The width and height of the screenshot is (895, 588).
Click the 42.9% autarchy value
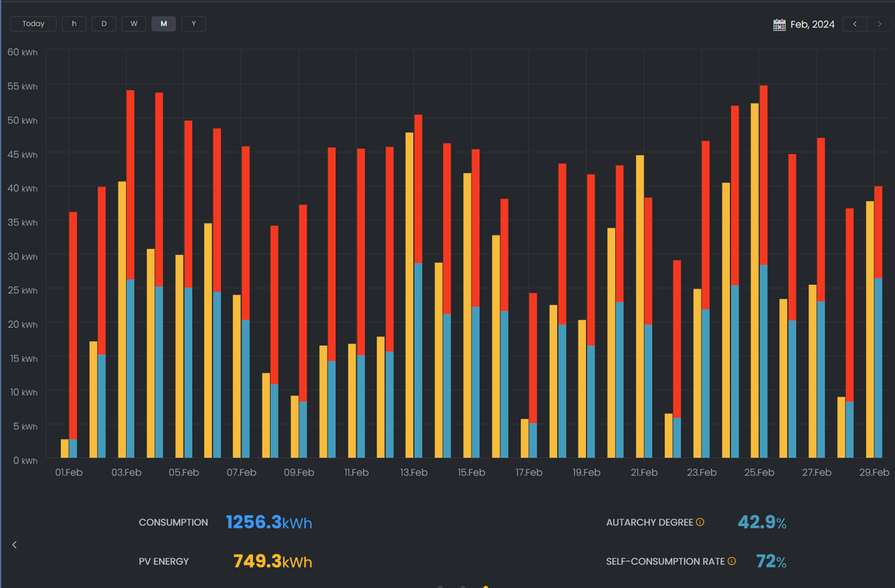(761, 522)
